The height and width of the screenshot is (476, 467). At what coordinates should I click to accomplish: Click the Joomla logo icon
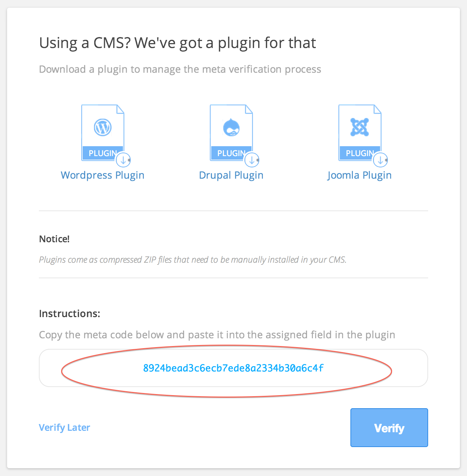coord(360,127)
